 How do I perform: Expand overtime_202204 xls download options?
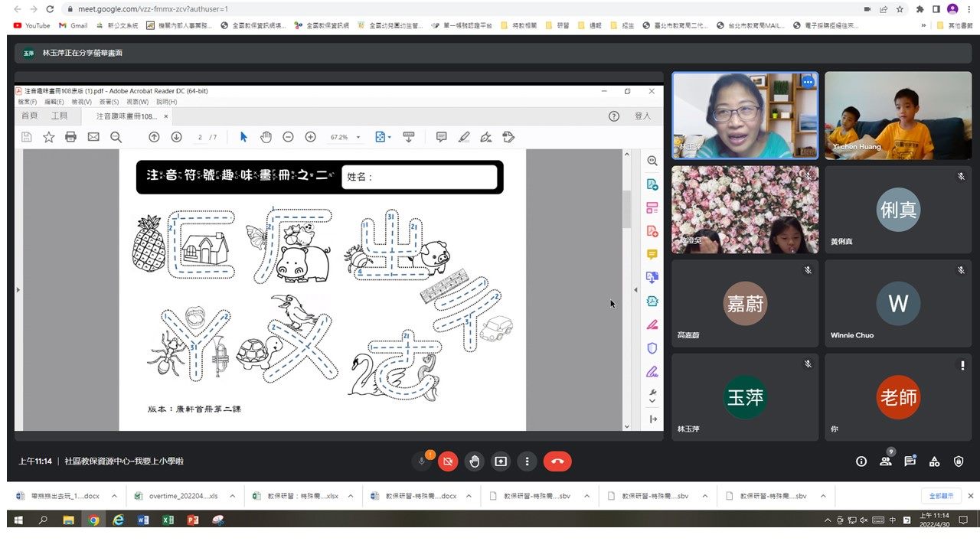(x=232, y=496)
